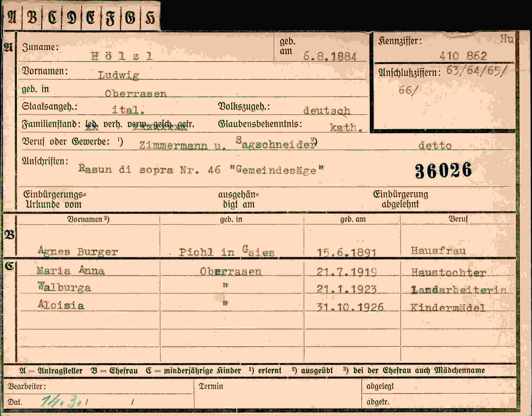532x416 pixels.
Task: Click the birth date '31.10.1926'
Action: [350, 307]
